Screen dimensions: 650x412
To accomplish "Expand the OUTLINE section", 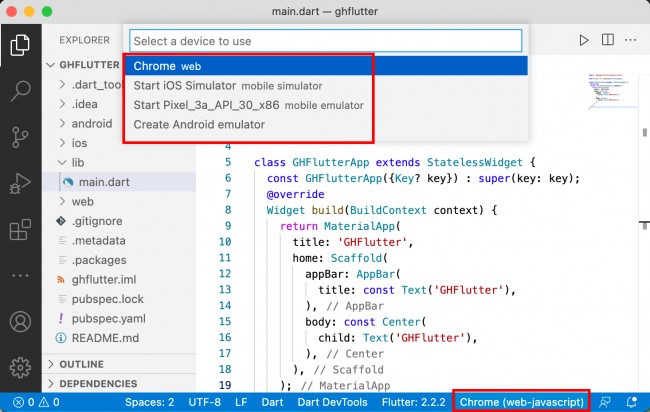I will [81, 365].
